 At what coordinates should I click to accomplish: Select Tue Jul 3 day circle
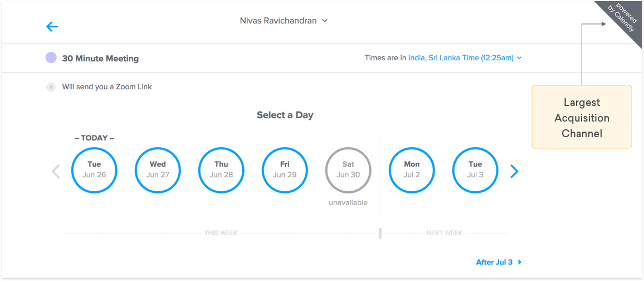coord(475,169)
